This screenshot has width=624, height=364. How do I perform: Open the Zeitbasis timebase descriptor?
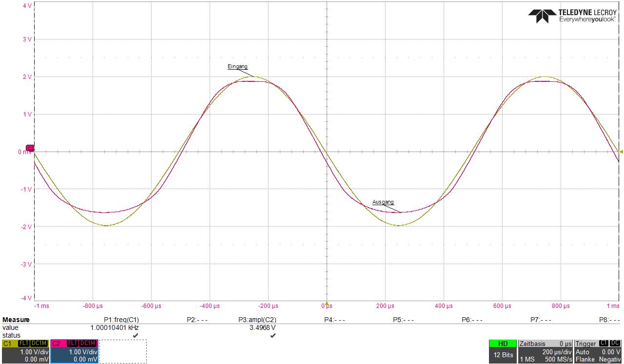(546, 351)
